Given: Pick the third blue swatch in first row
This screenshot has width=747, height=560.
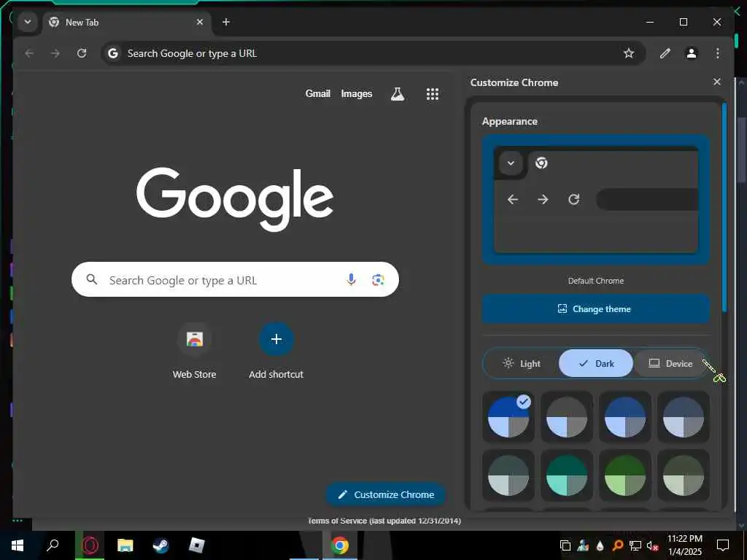Looking at the screenshot, I should pyautogui.click(x=625, y=417).
